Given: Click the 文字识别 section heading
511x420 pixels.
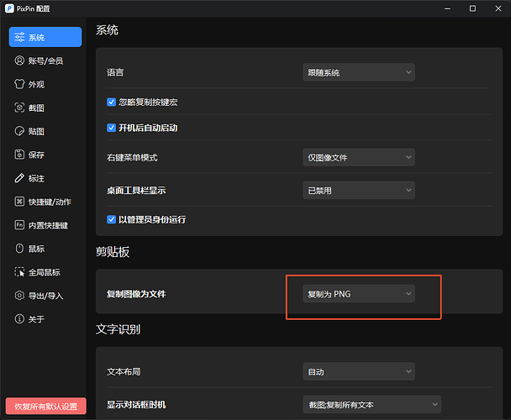Looking at the screenshot, I should click(x=118, y=329).
